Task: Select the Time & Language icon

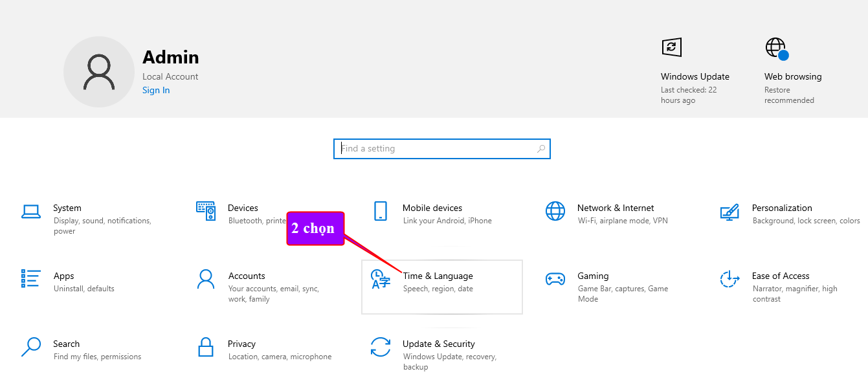Action: point(380,279)
